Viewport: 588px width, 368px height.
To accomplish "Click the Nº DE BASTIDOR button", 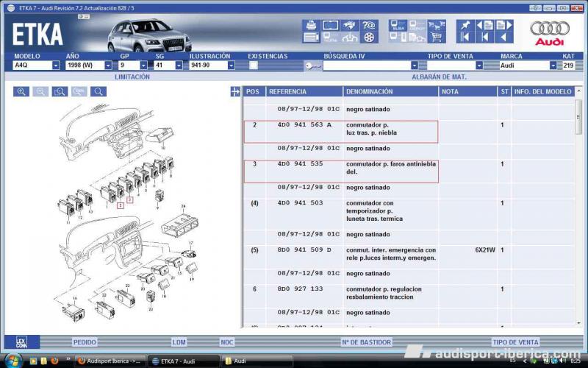I will (366, 342).
